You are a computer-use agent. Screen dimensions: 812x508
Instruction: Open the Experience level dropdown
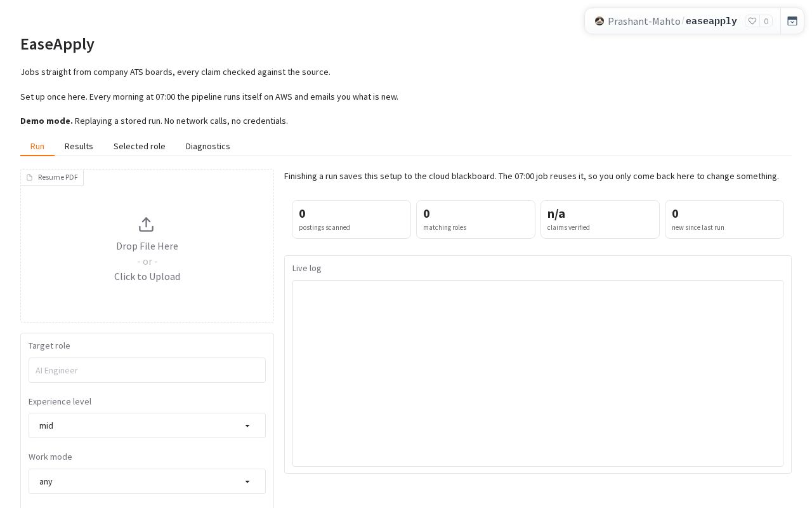tap(147, 425)
